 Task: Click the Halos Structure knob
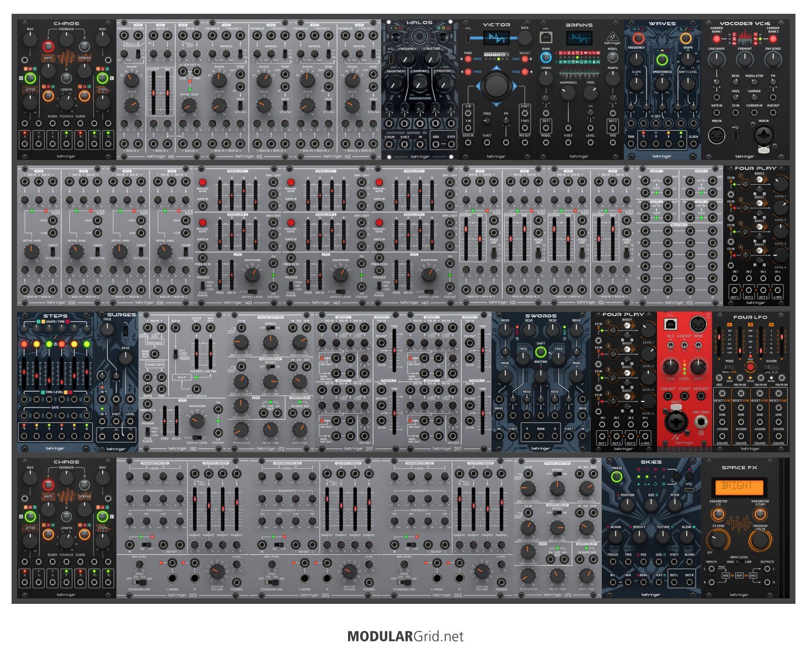[431, 59]
